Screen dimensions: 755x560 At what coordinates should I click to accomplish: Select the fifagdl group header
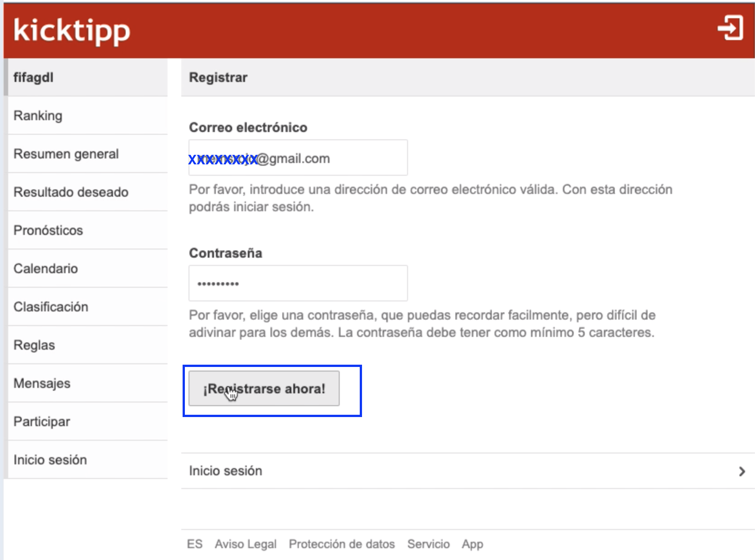tap(34, 77)
